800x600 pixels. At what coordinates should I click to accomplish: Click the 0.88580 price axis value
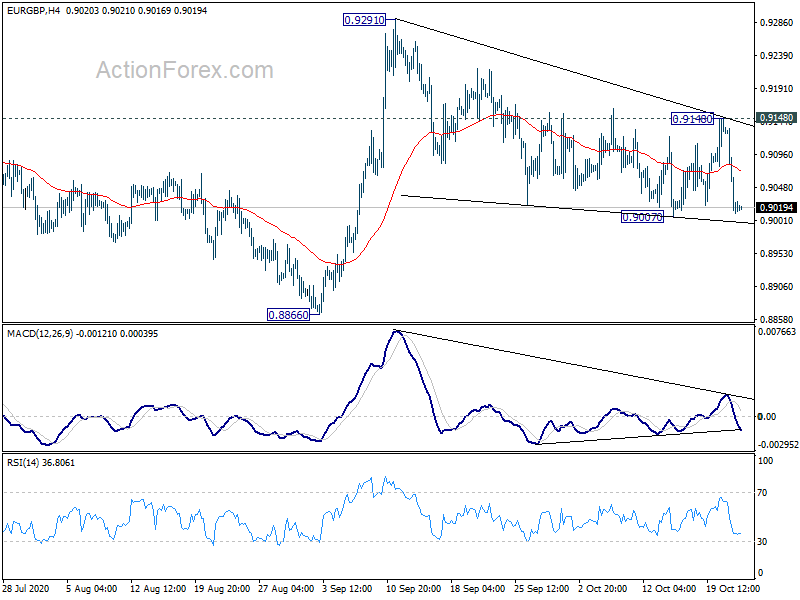pos(777,320)
